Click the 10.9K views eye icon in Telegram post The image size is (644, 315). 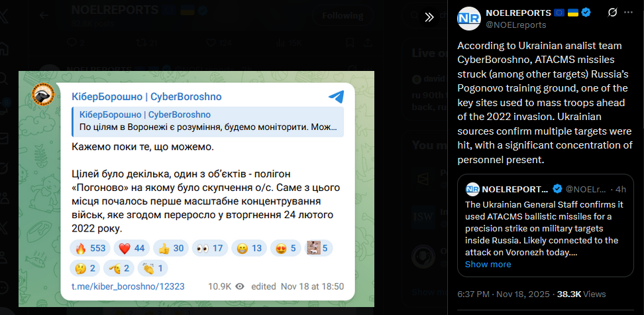coord(241,286)
